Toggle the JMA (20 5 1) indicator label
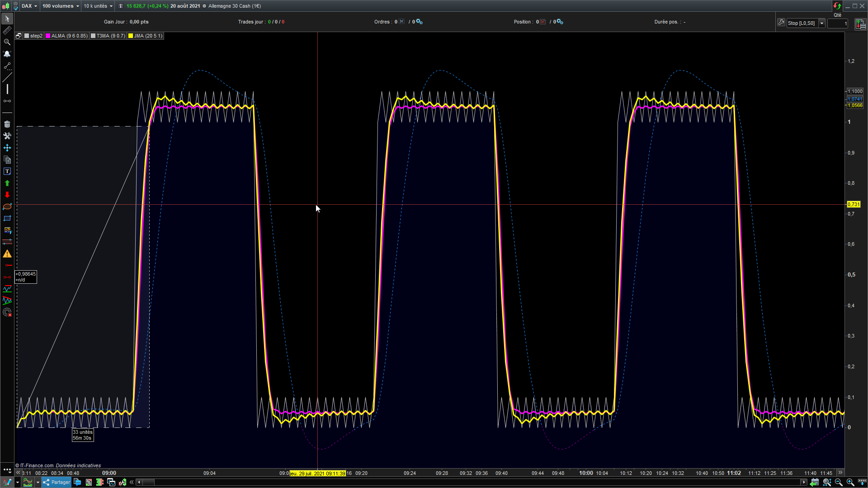The width and height of the screenshot is (868, 488). click(x=145, y=36)
